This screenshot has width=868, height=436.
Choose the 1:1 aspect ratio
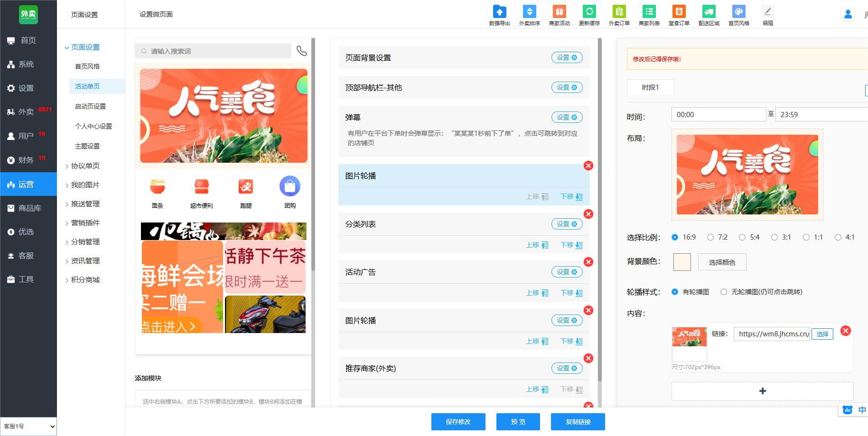806,237
